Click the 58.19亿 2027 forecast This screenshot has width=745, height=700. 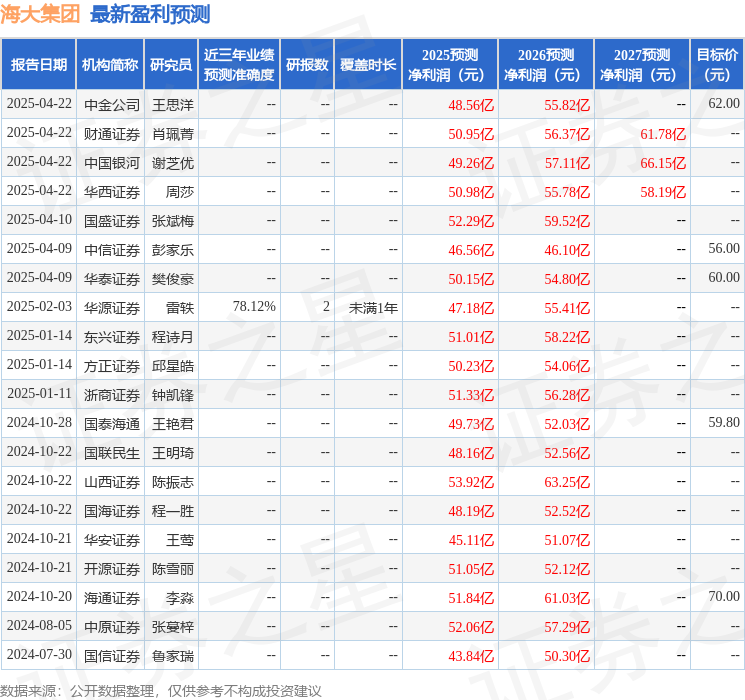point(663,192)
